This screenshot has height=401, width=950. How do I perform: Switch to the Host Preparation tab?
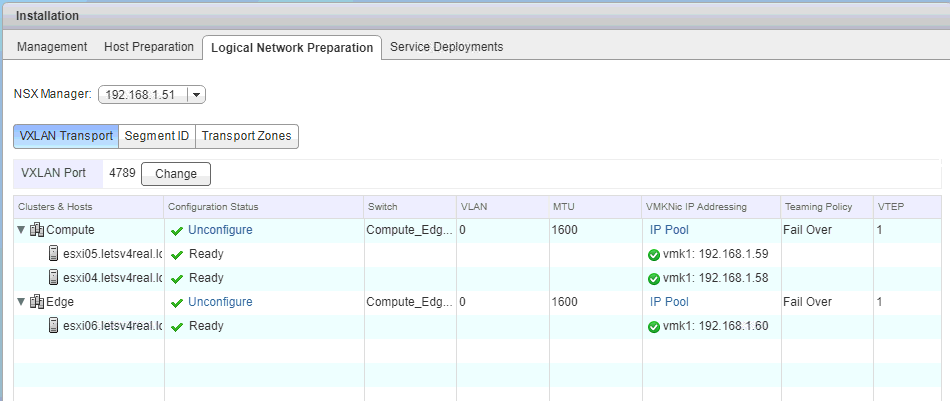[149, 47]
